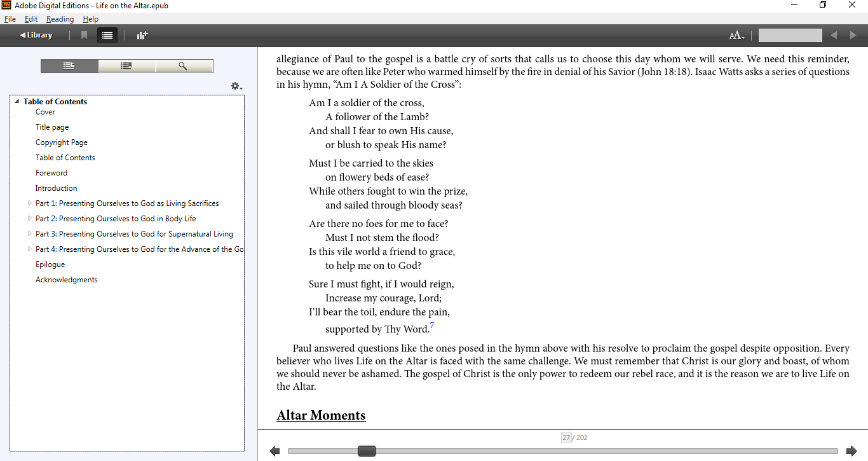Expand Part 2 Body Life section
Viewport: 868px width, 461px height.
[30, 219]
